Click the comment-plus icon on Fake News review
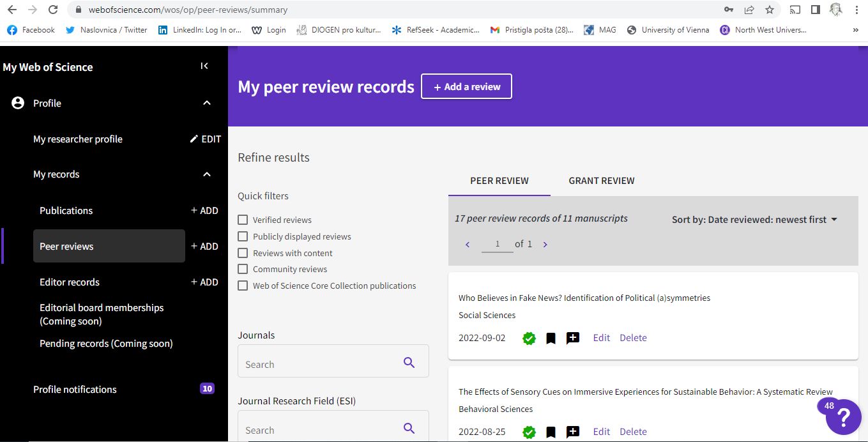This screenshot has height=442, width=868. click(x=573, y=338)
